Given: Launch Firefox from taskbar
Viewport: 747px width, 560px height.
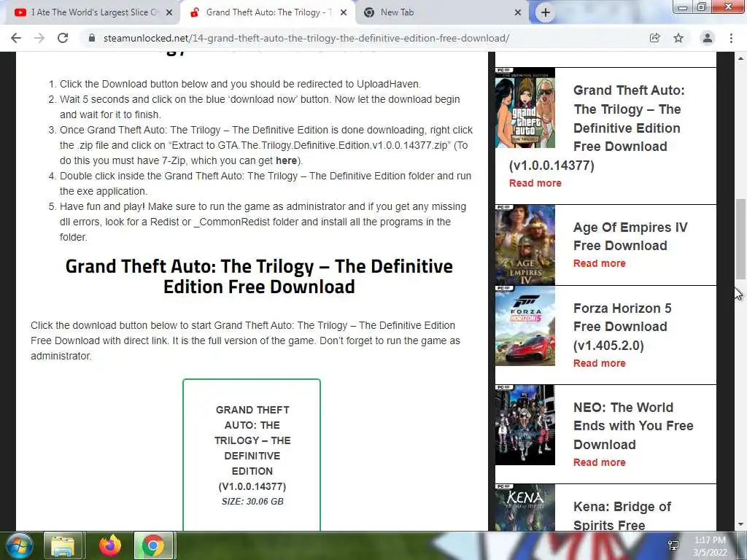Looking at the screenshot, I should pyautogui.click(x=109, y=546).
